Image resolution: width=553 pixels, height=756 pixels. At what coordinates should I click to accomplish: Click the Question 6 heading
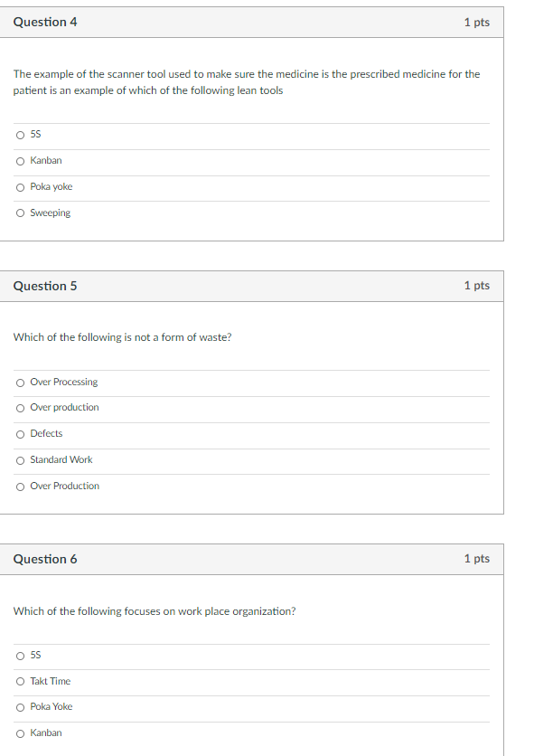click(x=44, y=559)
